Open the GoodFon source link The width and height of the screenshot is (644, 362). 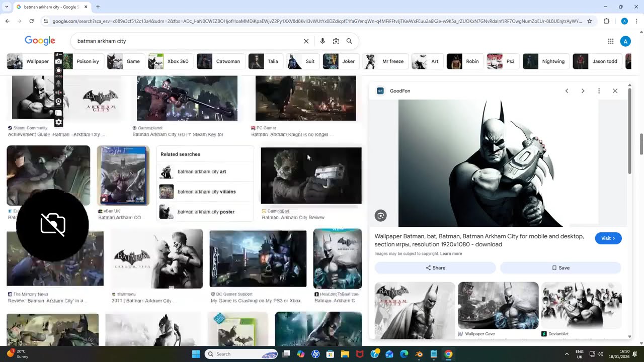point(400,91)
